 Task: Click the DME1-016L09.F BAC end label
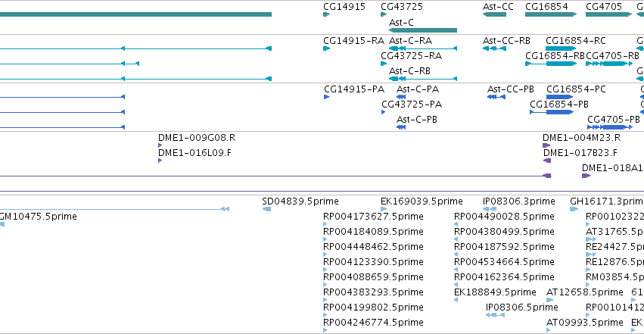click(x=194, y=153)
